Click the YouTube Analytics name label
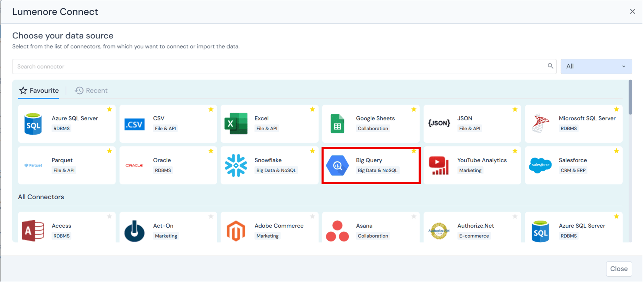Viewport: 644px width, 282px height. coord(482,160)
